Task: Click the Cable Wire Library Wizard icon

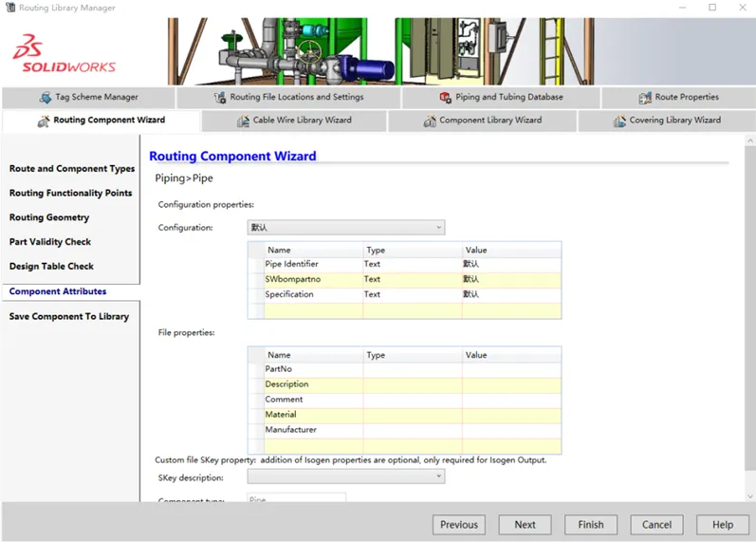Action: [243, 121]
